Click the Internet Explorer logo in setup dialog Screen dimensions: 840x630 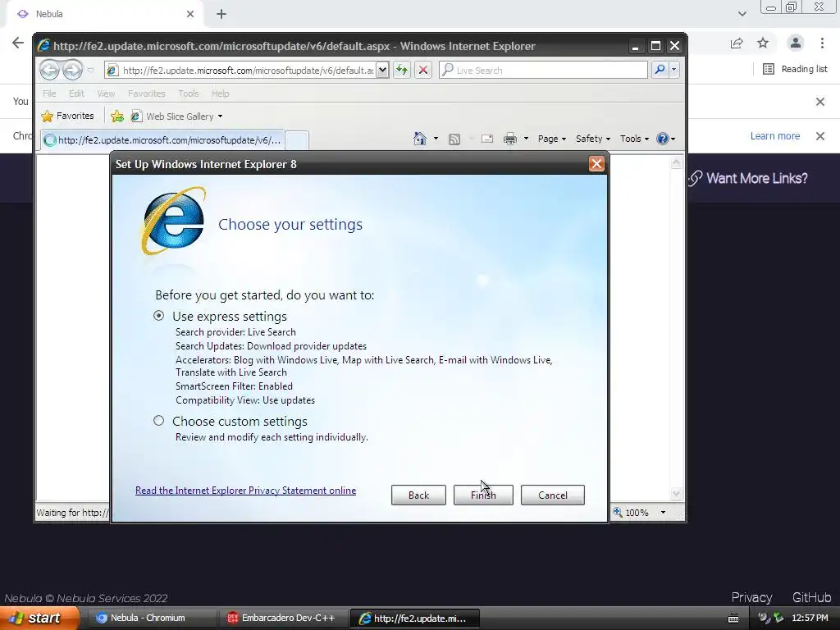coord(173,221)
